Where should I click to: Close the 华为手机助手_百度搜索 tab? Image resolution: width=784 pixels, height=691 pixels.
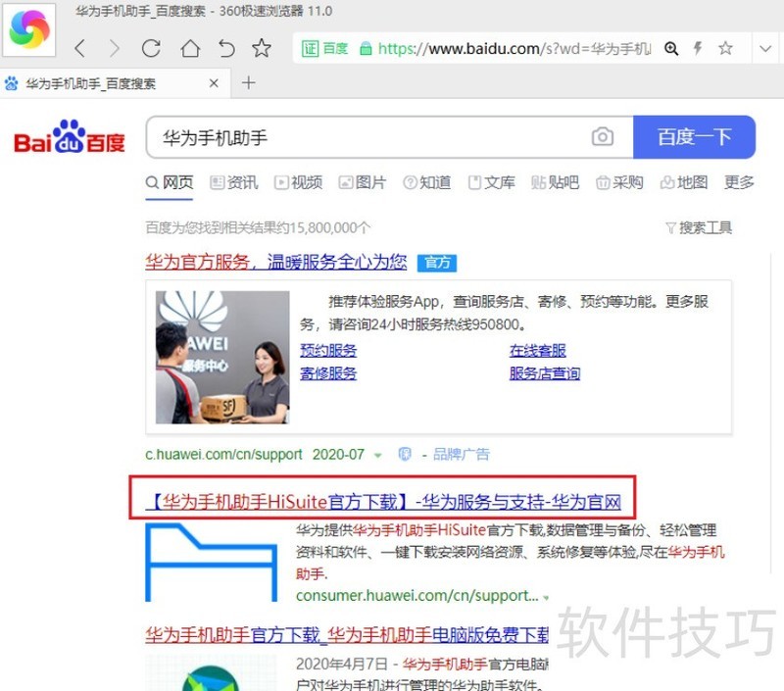[214, 83]
